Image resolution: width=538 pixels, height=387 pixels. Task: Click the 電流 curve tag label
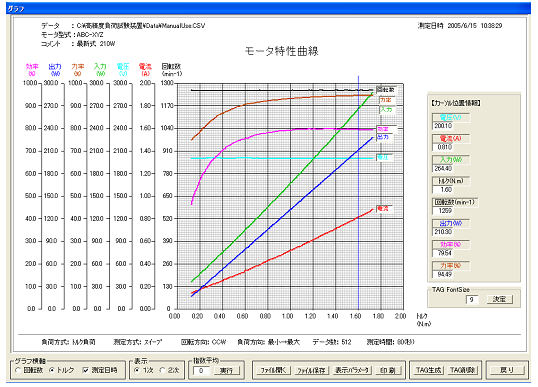[384, 209]
